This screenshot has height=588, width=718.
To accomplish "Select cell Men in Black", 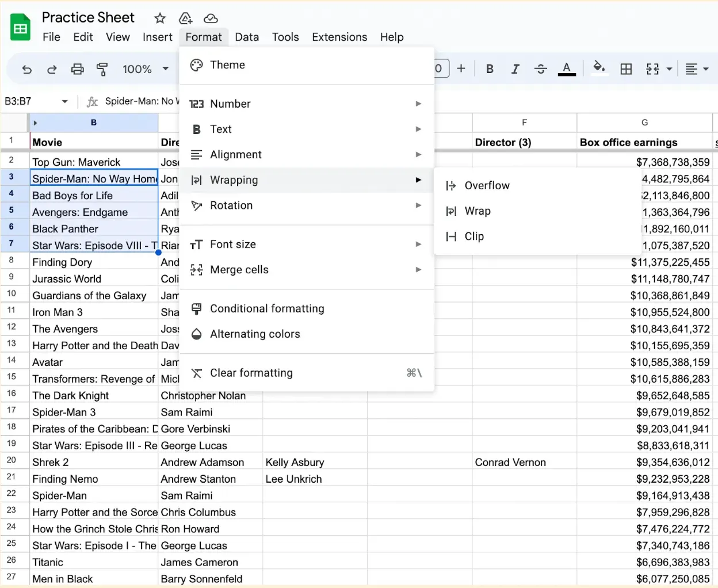I will pos(94,579).
